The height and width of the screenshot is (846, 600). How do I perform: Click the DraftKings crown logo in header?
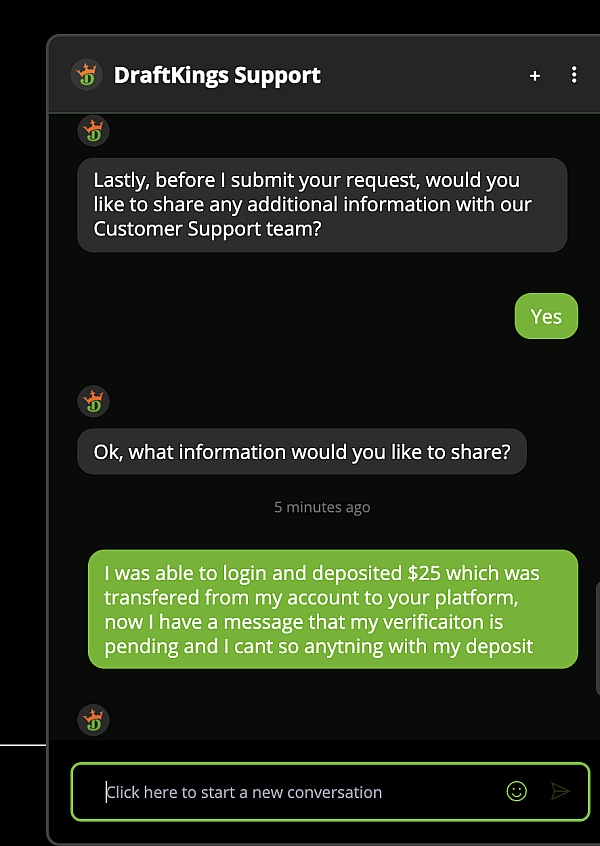pyautogui.click(x=87, y=74)
